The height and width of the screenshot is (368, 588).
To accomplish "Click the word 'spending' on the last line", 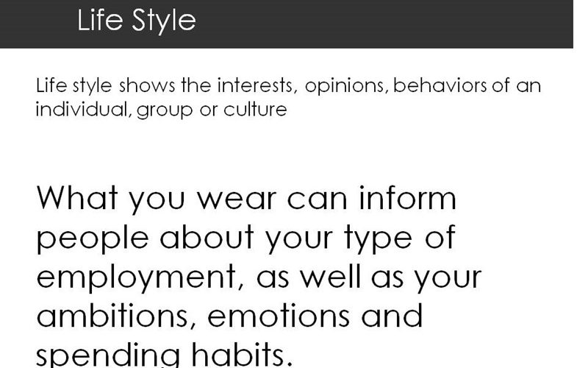I will pos(108,355).
